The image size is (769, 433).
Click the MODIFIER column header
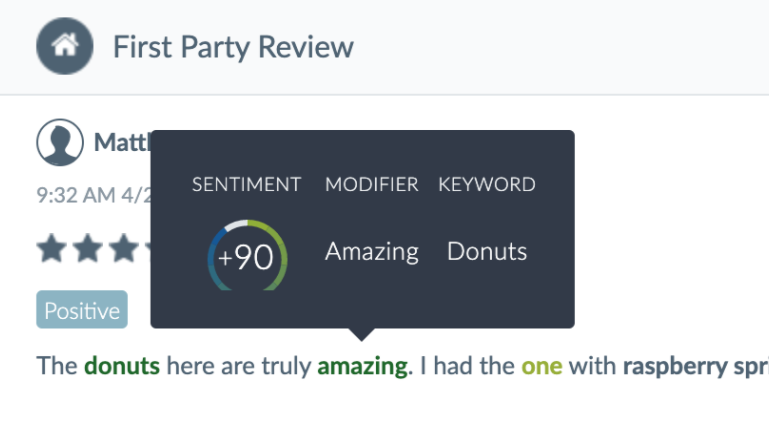pyautogui.click(x=372, y=184)
